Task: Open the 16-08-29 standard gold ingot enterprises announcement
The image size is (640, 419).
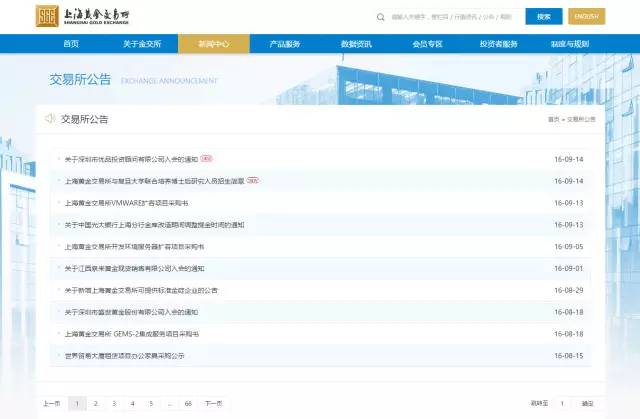Action: click(x=141, y=290)
